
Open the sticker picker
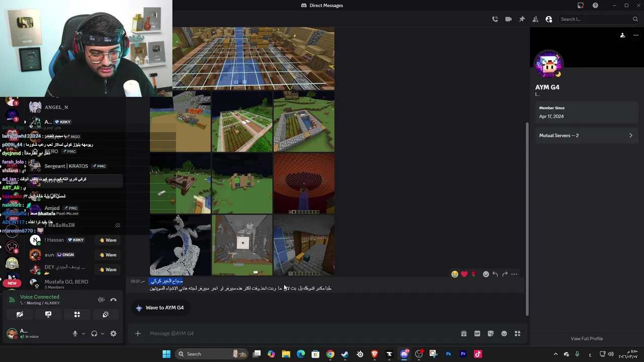[491, 333]
